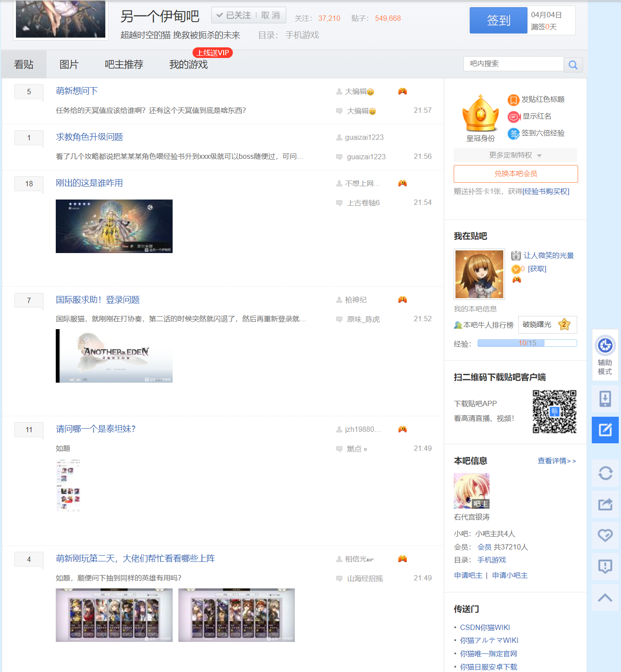Open the 经验书购买权 link
The height and width of the screenshot is (672, 621).
546,192
